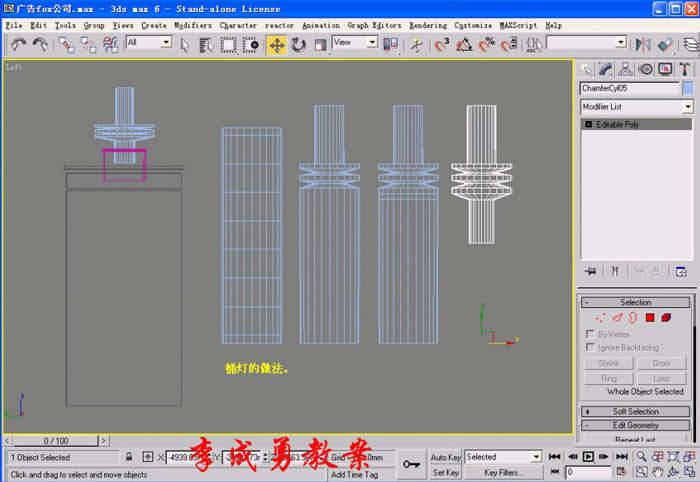Choose the Select Object arrow tool

[x=184, y=45]
